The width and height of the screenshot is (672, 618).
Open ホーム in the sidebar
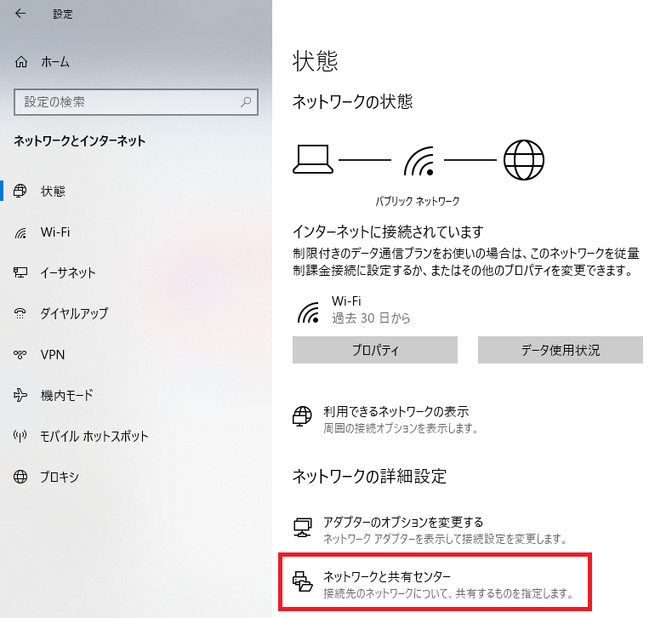pos(54,62)
